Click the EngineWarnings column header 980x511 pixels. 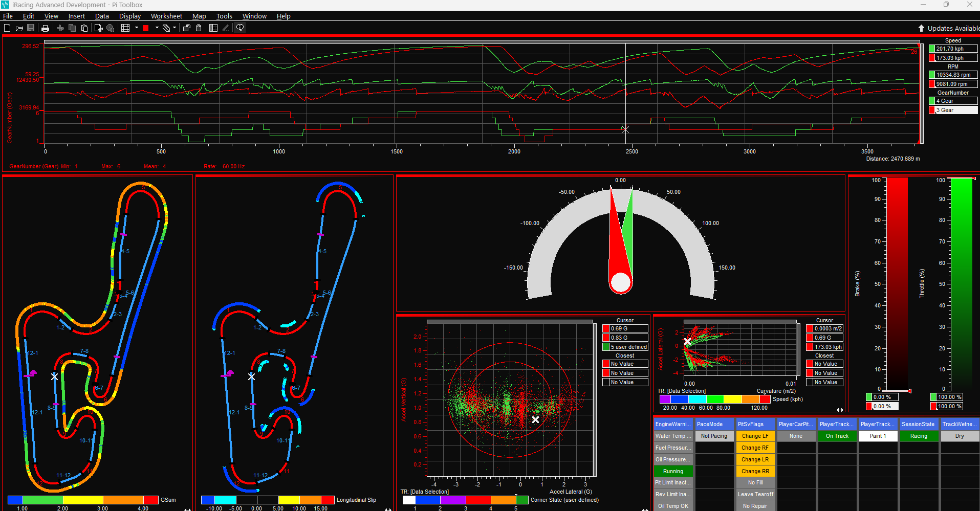pos(673,424)
